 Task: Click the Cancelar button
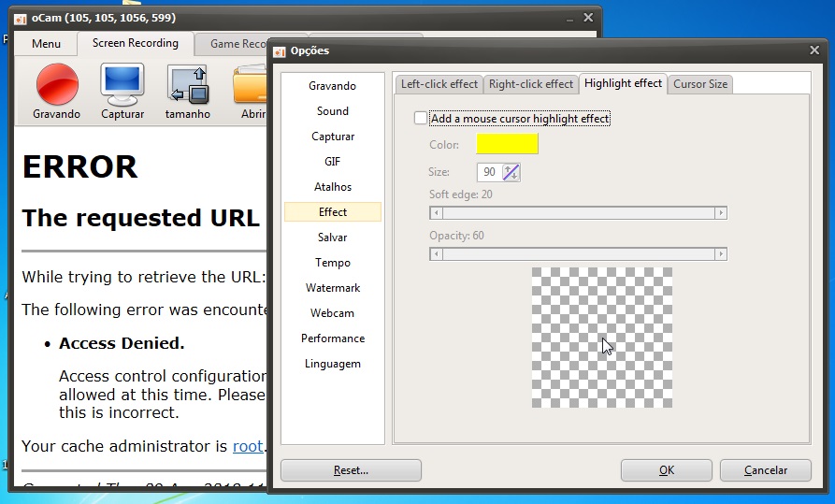765,470
